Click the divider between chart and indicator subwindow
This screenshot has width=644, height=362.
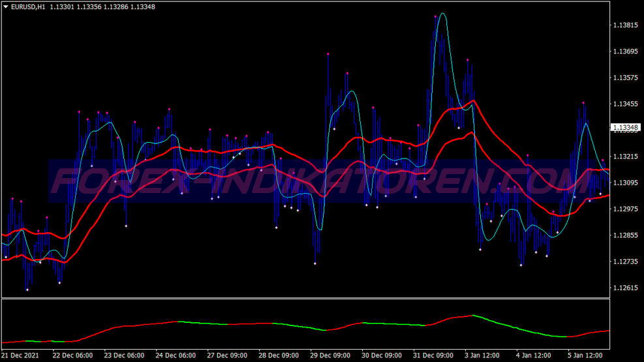(305, 298)
